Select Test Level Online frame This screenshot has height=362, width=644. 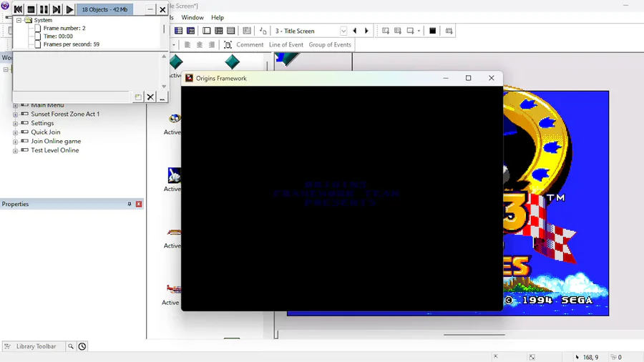(x=54, y=150)
